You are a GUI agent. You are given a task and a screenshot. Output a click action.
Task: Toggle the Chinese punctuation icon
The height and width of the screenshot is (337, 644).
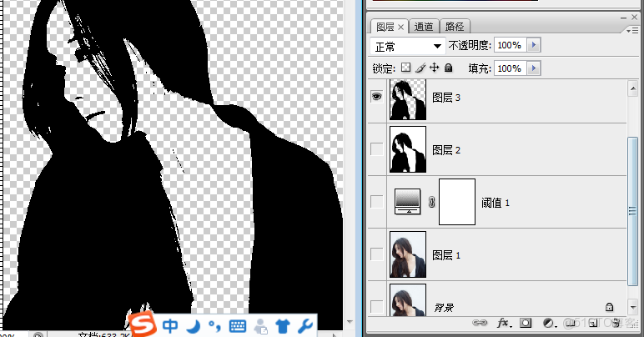point(214,326)
